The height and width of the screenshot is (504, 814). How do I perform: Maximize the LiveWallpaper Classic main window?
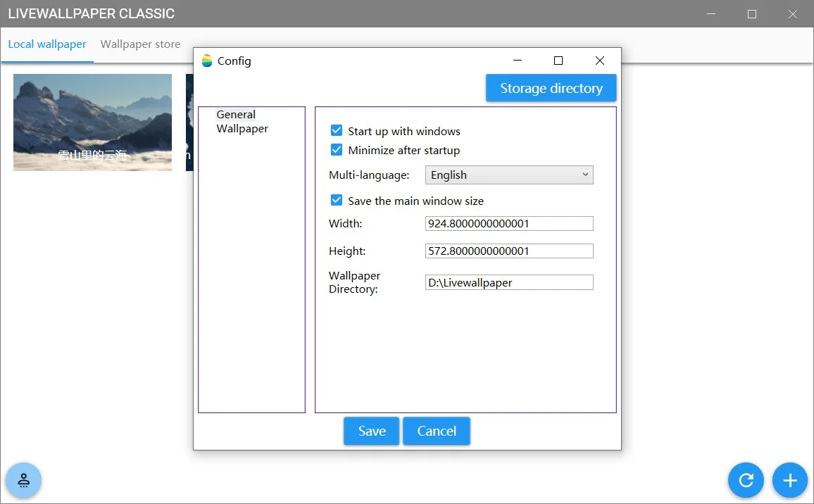click(x=752, y=14)
